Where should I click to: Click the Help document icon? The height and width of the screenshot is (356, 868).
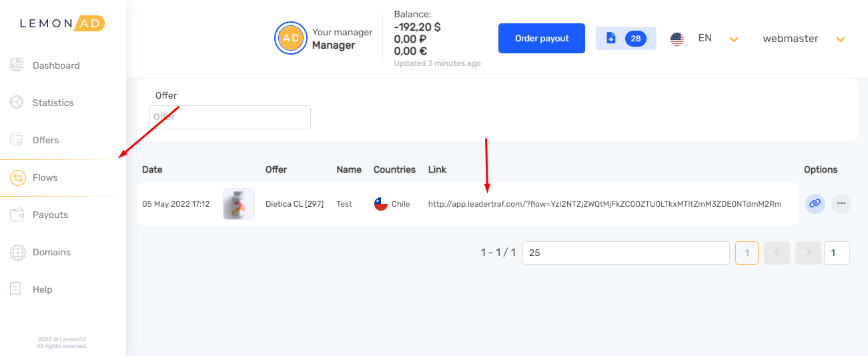17,289
